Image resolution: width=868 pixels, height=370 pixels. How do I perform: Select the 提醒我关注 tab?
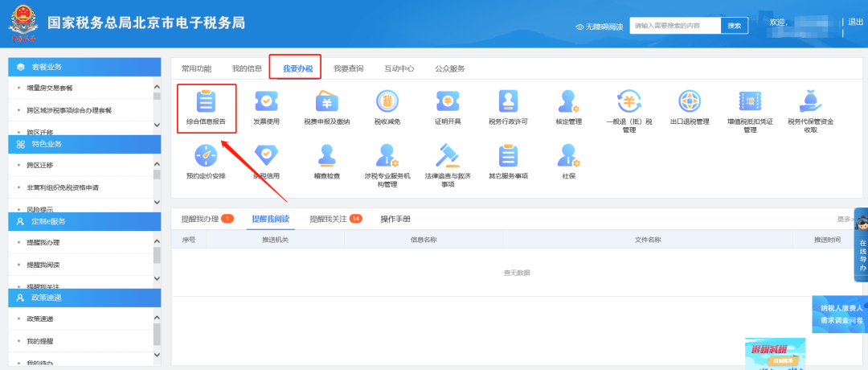328,219
